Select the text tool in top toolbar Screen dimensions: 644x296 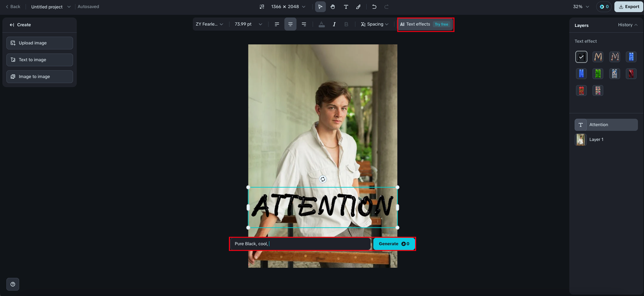click(346, 7)
